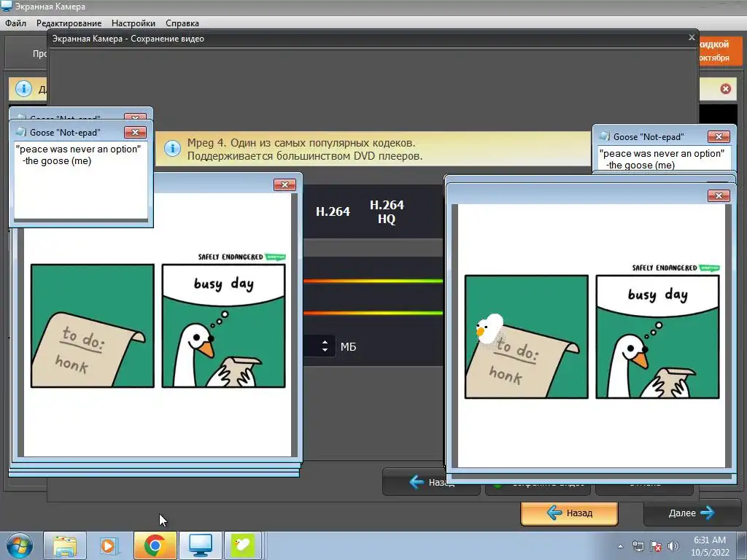This screenshot has height=560, width=747.
Task: Click the Safely Endangered logo in left comic
Action: click(241, 257)
